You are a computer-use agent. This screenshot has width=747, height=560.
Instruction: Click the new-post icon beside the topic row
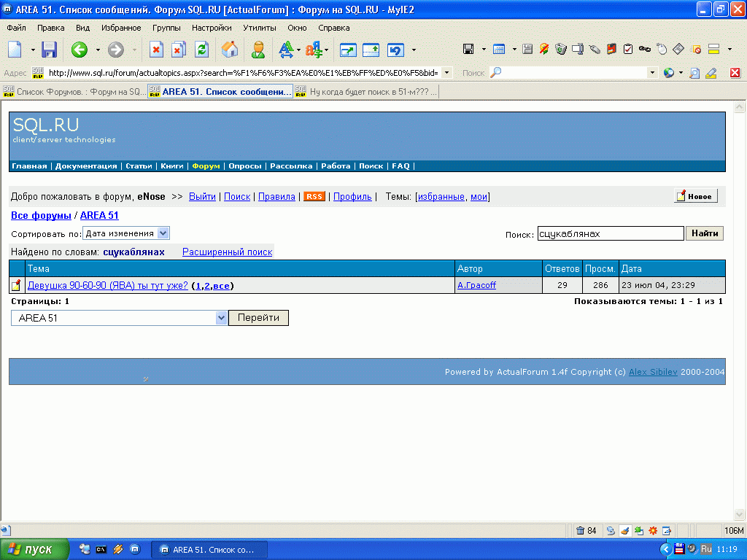[16, 285]
